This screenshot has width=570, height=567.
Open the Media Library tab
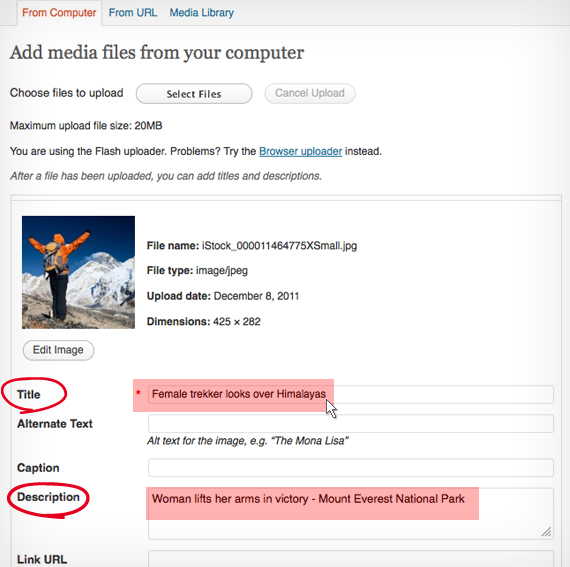click(201, 13)
